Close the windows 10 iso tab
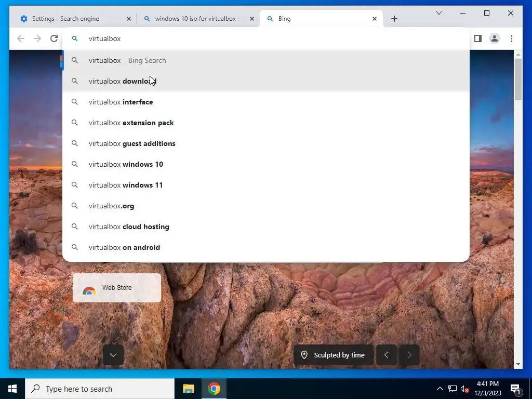Viewport: 532px width, 399px height. pos(252,19)
